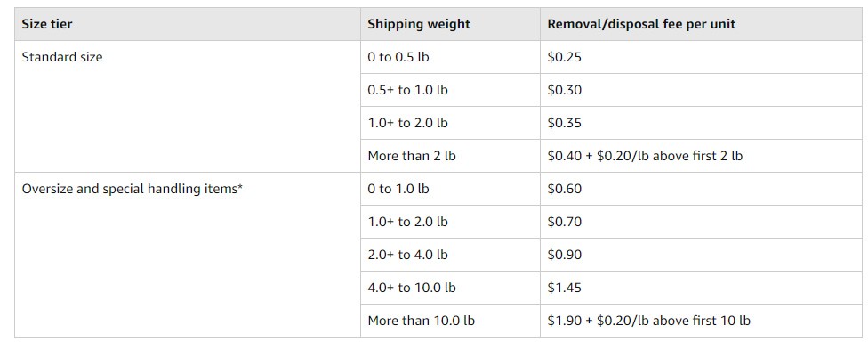Click the Standard 1.0+ to 2.0 lb cell

[450, 123]
